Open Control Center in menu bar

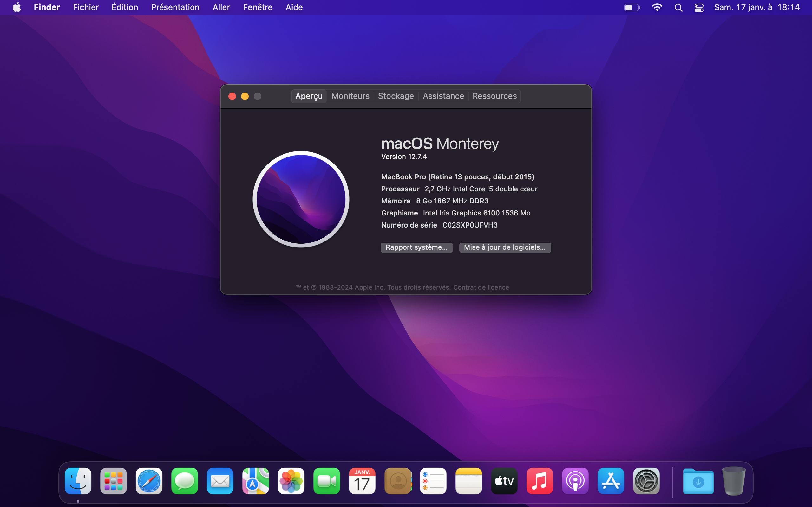coord(699,7)
